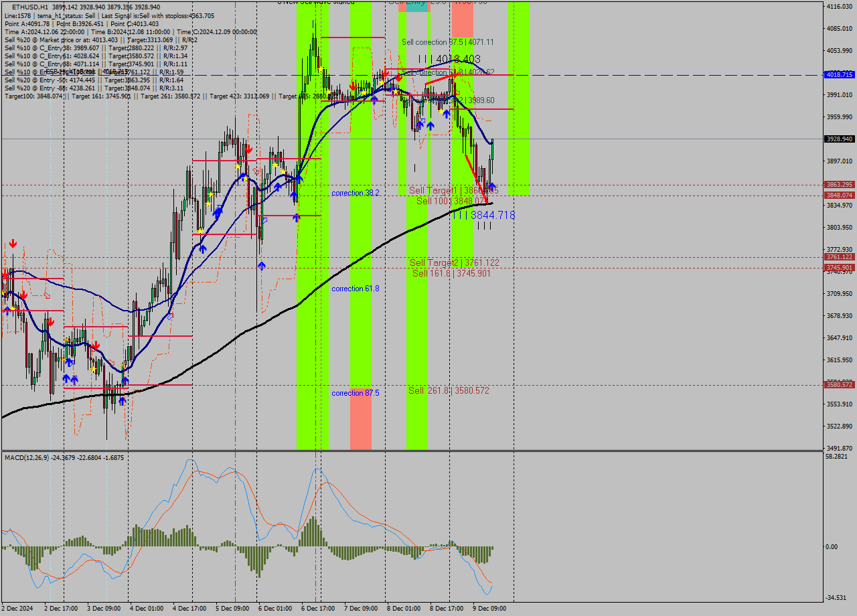Screen dimensions: 857x616
Task: Click the red 3580.572 price label on right axis
Action: click(839, 385)
